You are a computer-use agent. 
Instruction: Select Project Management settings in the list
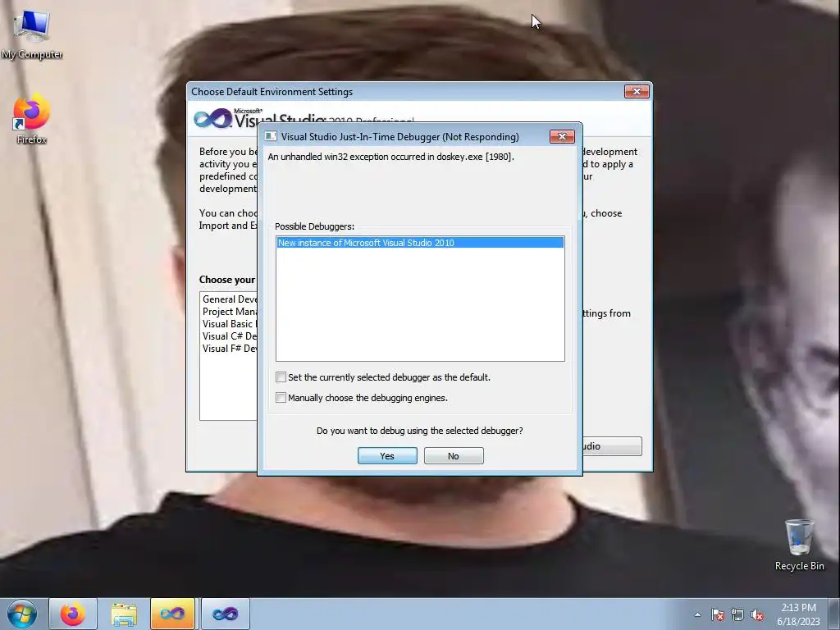(x=230, y=312)
